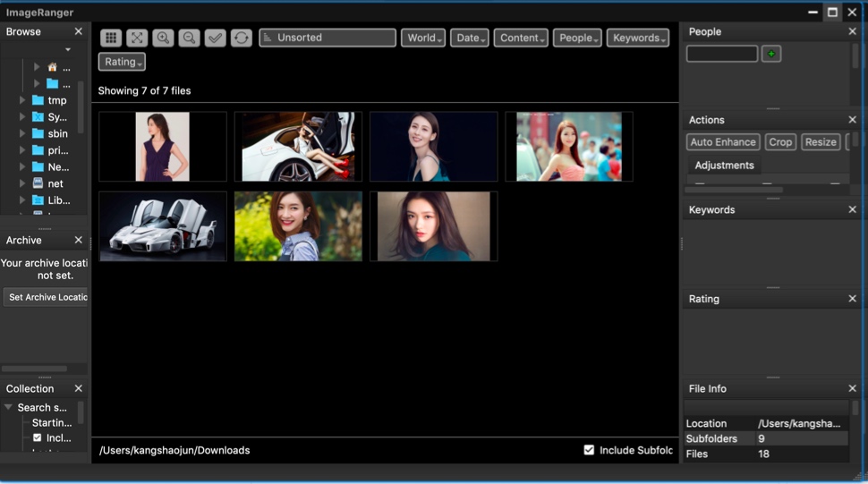Close the Actions panel
The image size is (868, 484).
pyautogui.click(x=852, y=120)
